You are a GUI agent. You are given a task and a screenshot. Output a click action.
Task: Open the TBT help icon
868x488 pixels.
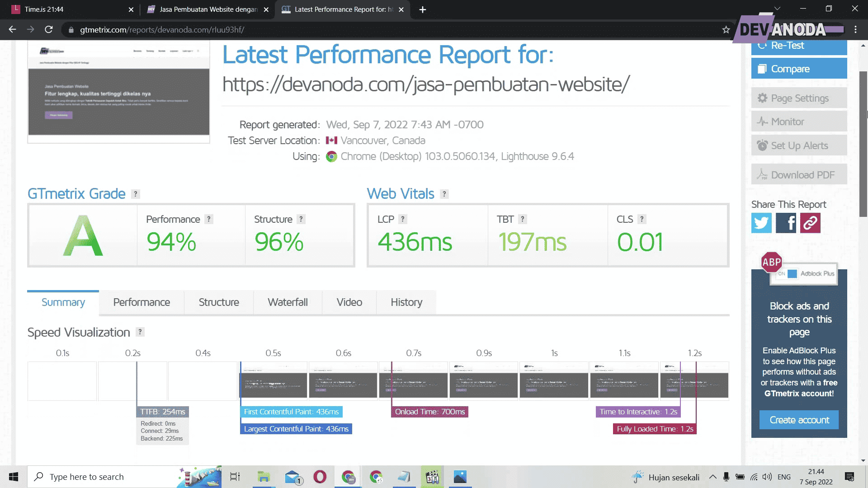[523, 219]
